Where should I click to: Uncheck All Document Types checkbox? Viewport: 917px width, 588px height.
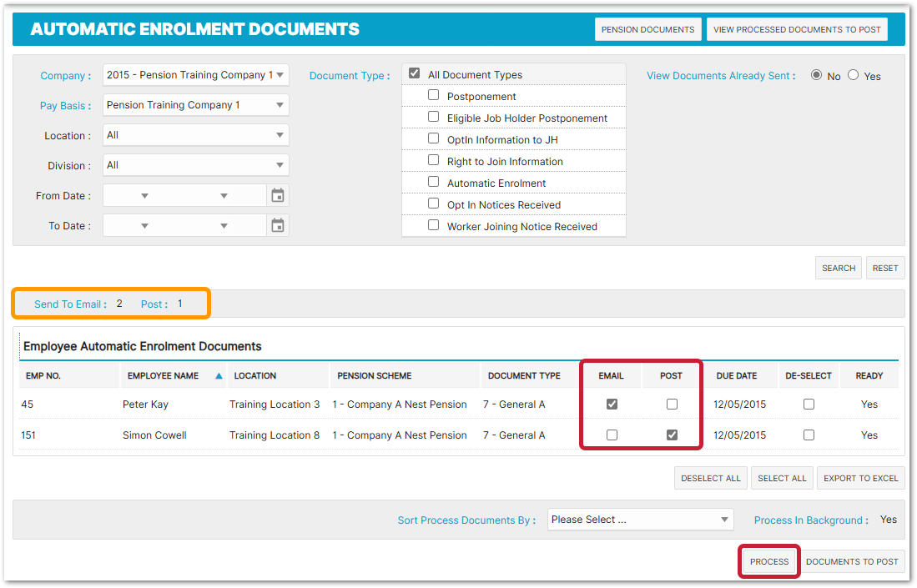click(x=414, y=74)
